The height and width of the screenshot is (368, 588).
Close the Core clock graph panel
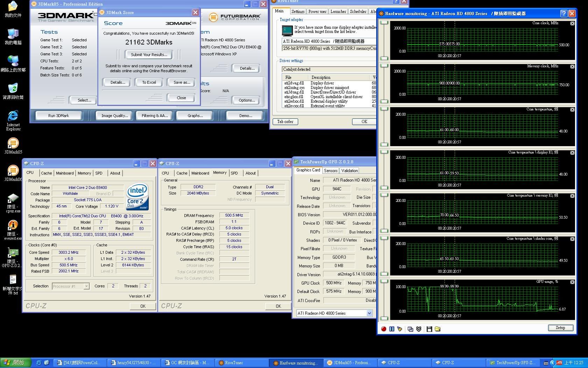(x=572, y=23)
